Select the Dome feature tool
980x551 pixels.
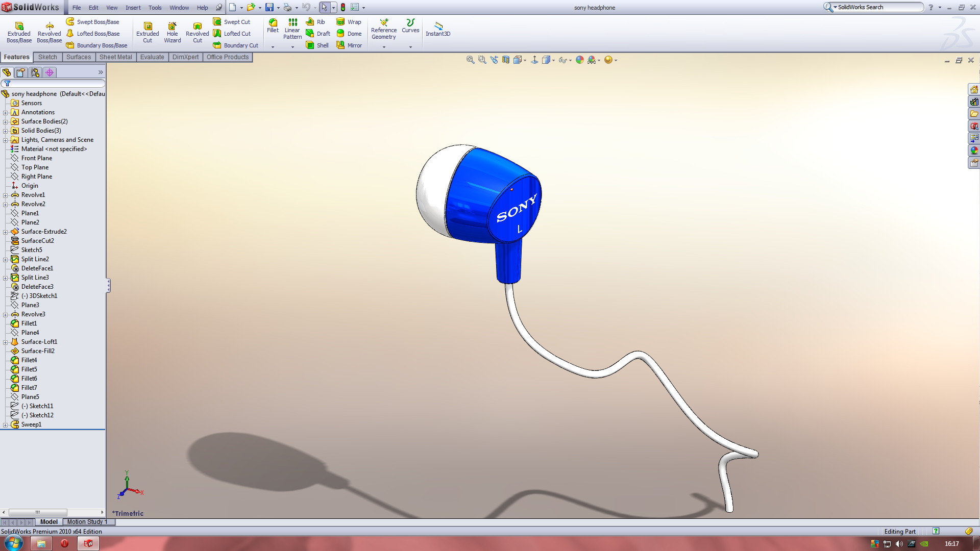(349, 34)
